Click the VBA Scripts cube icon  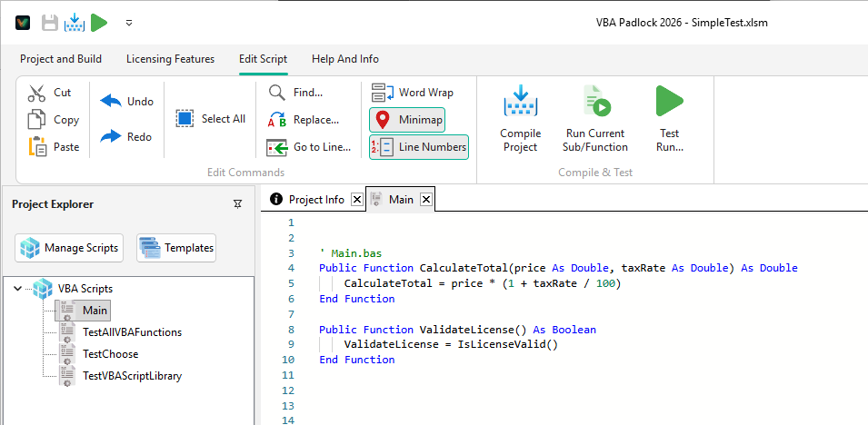(44, 288)
